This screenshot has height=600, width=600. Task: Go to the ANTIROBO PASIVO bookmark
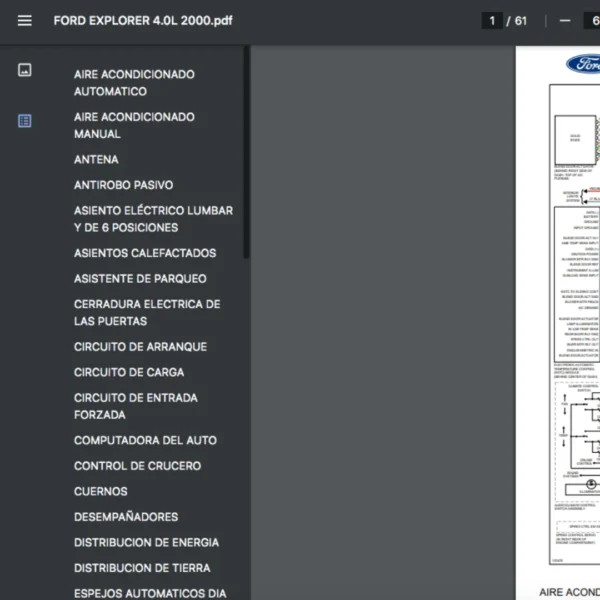pyautogui.click(x=123, y=185)
